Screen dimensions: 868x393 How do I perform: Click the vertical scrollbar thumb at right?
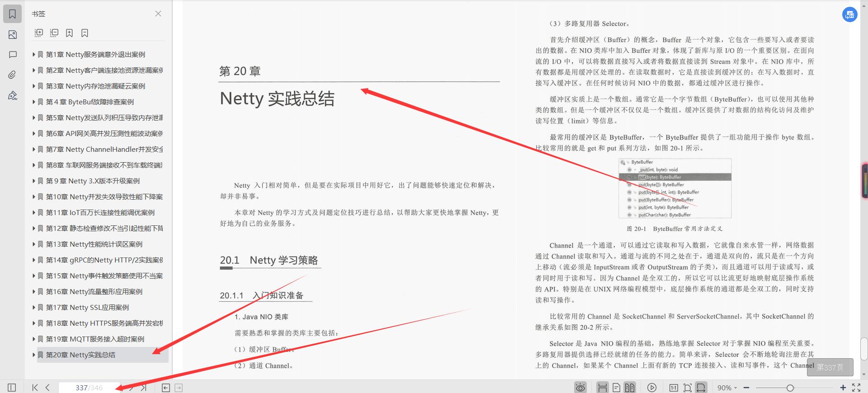tap(864, 349)
